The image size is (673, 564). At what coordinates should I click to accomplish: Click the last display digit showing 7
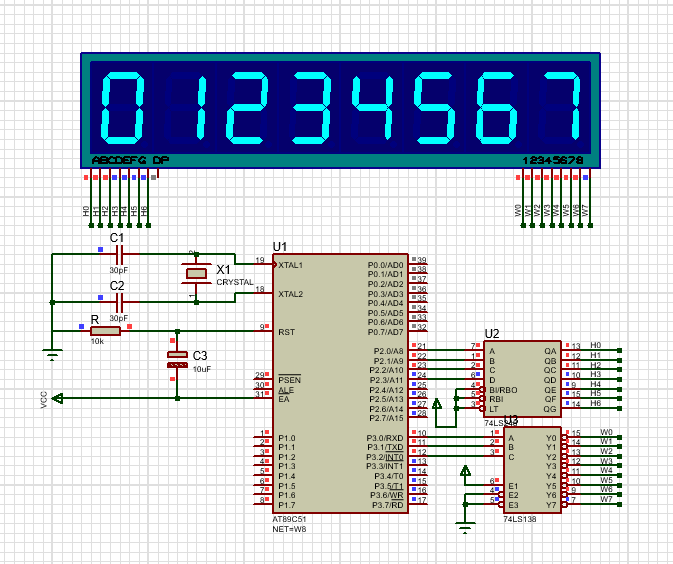[562, 106]
